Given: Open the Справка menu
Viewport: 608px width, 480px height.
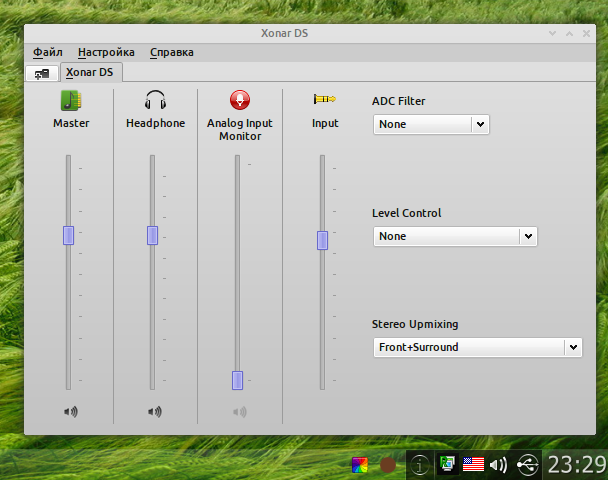Looking at the screenshot, I should click(x=172, y=52).
